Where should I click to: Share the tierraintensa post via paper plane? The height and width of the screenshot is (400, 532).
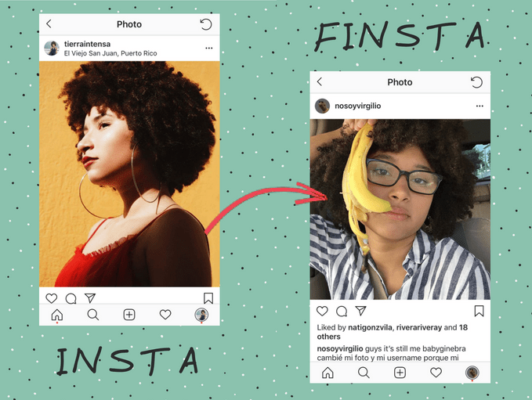coord(90,298)
